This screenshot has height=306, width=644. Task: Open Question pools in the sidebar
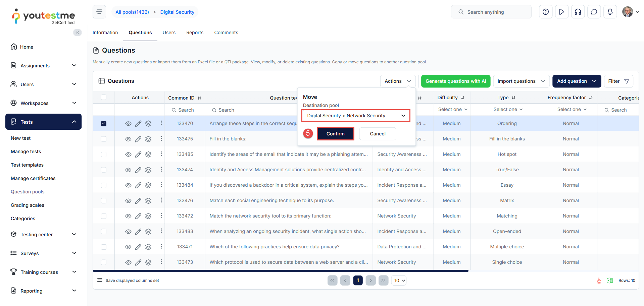pyautogui.click(x=28, y=192)
